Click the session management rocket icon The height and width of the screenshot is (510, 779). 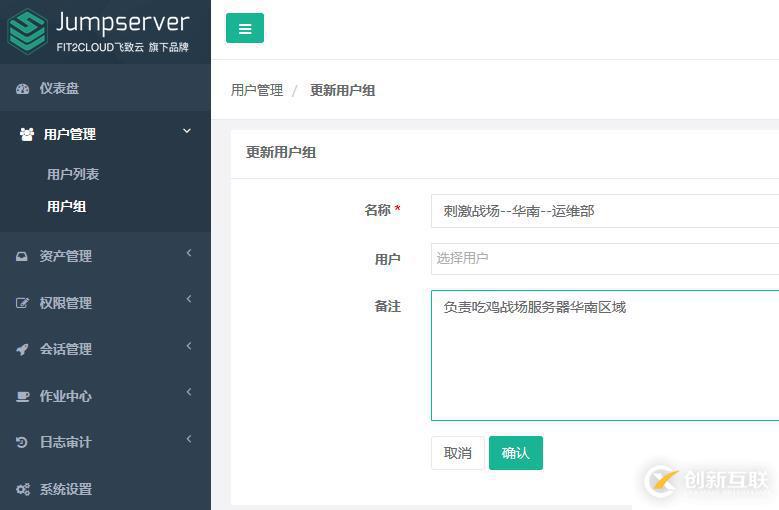[x=22, y=349]
